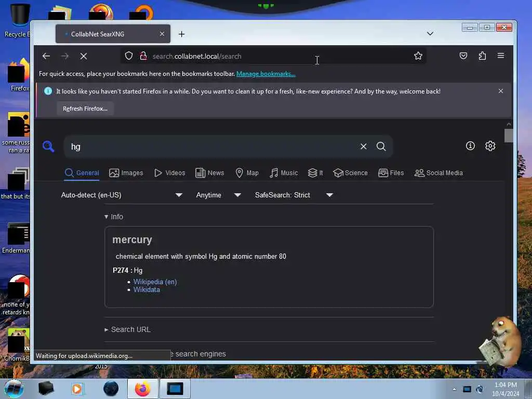Open the Windows Start orb
532x399 pixels.
14,389
